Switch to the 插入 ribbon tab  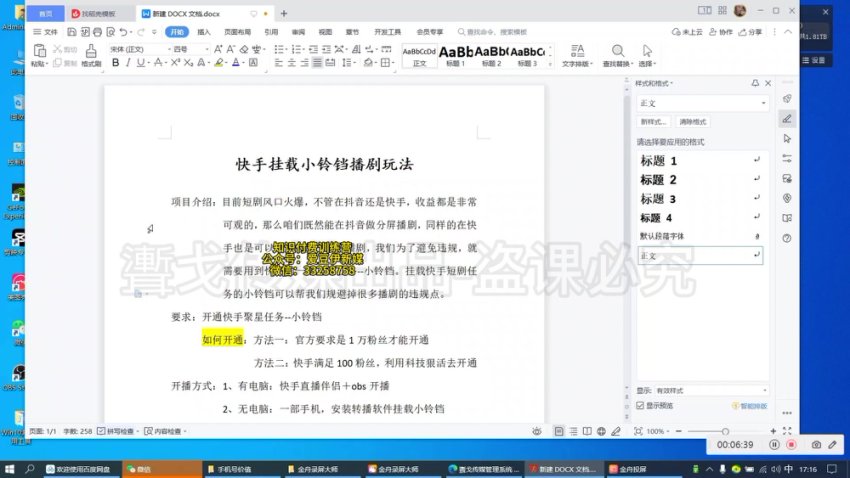pyautogui.click(x=204, y=32)
